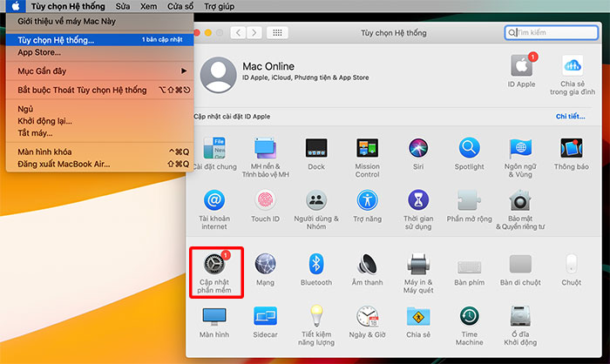
Task: Click the Chi tiết… link
Action: coord(570,117)
